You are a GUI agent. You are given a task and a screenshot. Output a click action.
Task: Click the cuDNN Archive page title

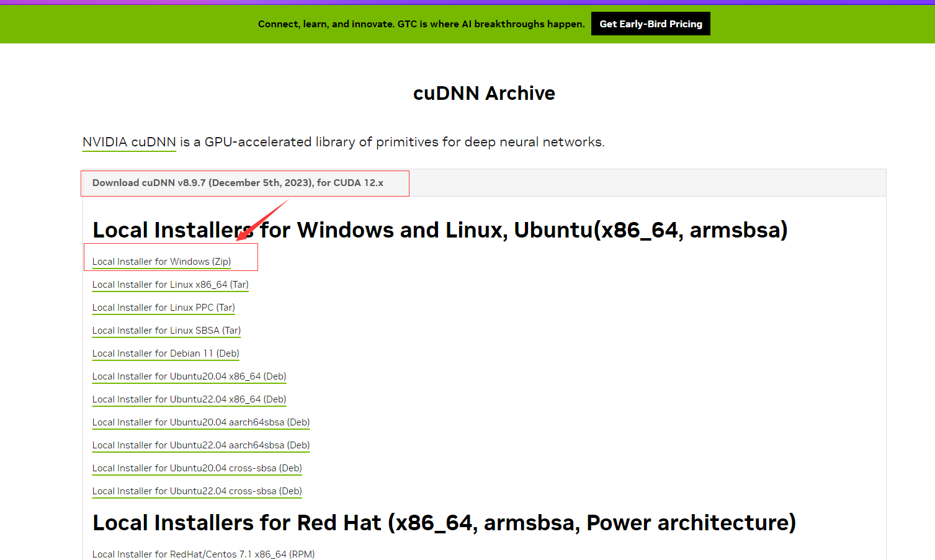pos(484,93)
